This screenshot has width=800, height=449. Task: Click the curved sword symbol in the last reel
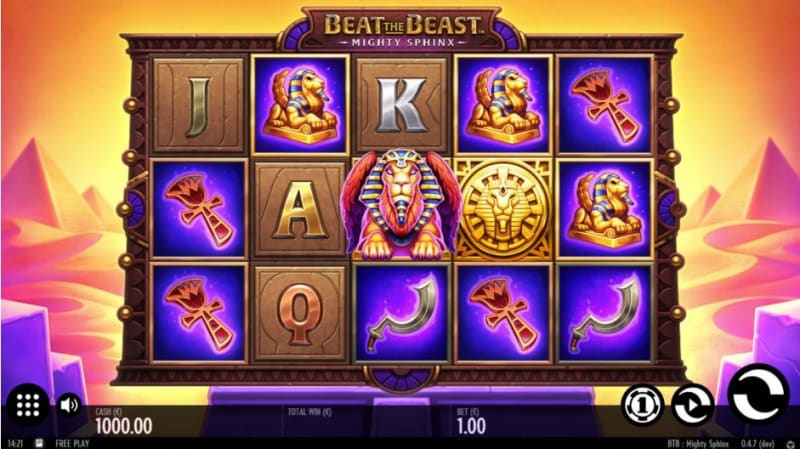point(605,313)
